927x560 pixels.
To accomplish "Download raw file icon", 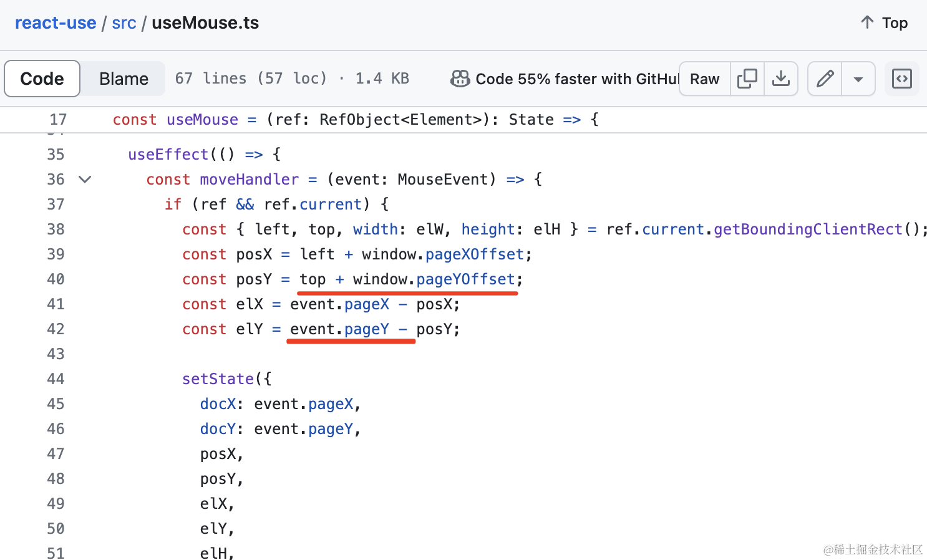I will point(781,79).
